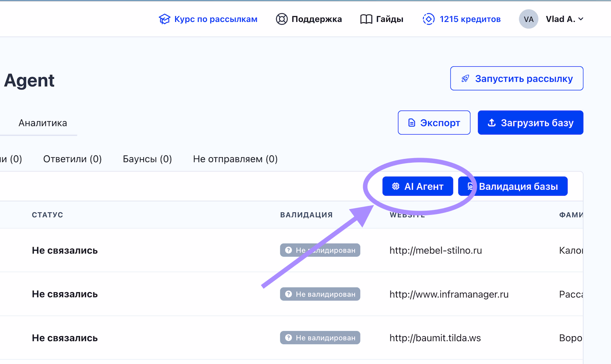Select the Ответили (0) filter tab

click(72, 159)
